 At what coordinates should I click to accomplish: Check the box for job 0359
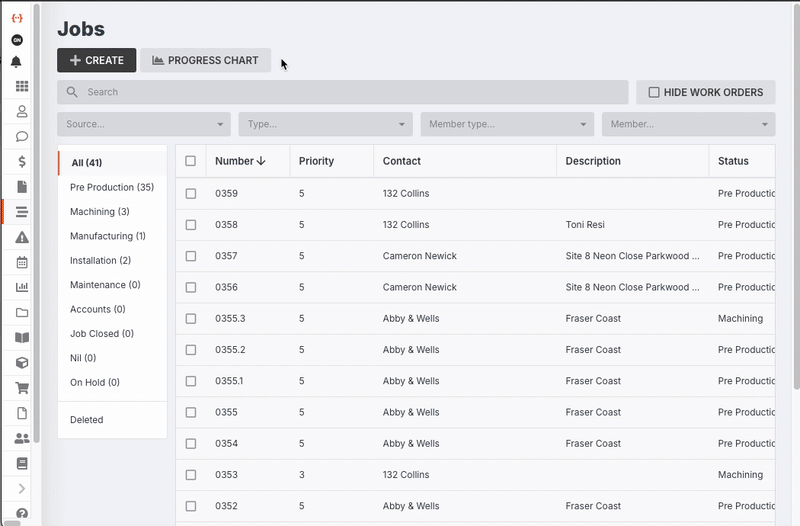[191, 193]
